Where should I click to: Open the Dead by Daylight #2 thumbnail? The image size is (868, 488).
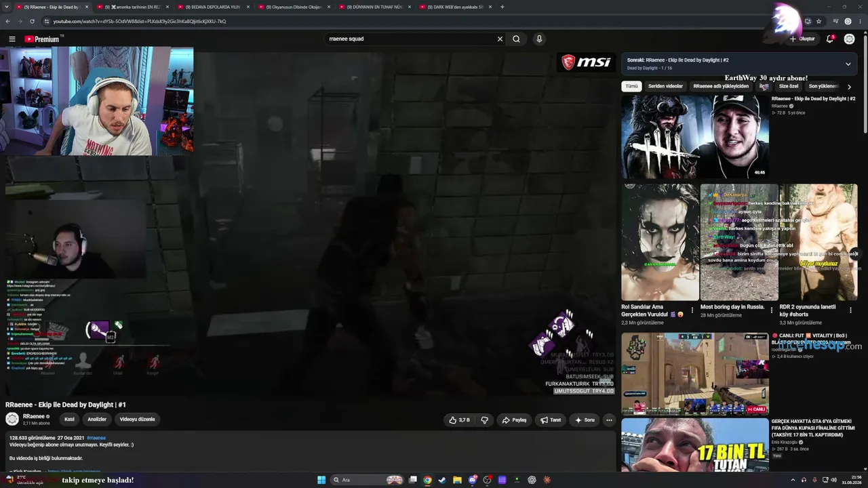[695, 136]
